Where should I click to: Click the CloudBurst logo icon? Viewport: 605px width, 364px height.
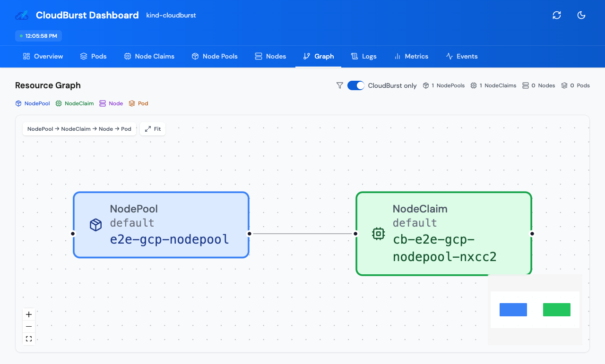(x=21, y=15)
